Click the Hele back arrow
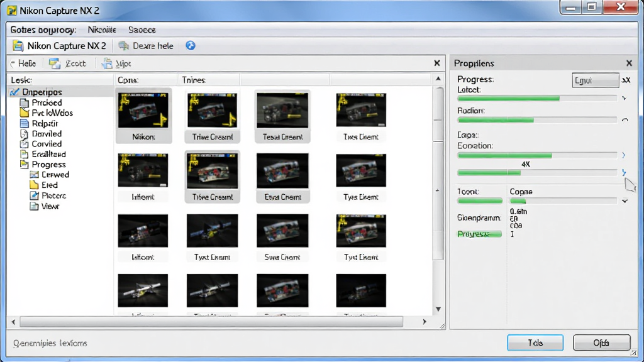The height and width of the screenshot is (362, 644). pyautogui.click(x=13, y=63)
